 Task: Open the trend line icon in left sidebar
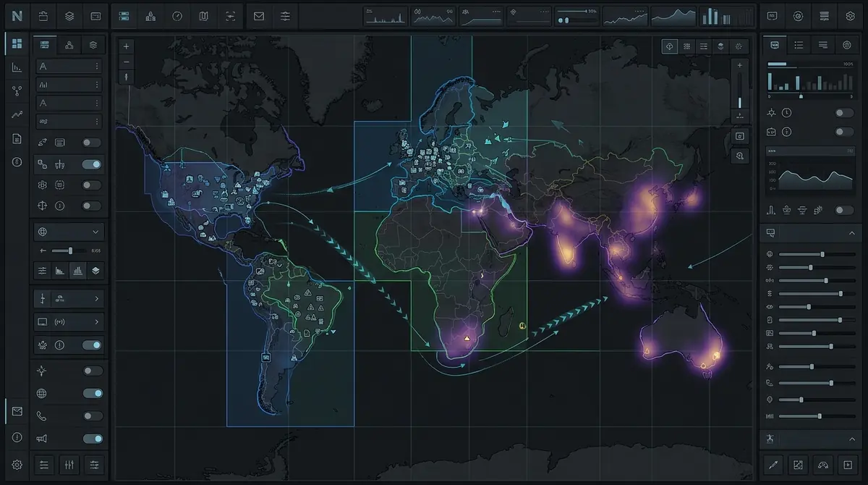pyautogui.click(x=17, y=115)
